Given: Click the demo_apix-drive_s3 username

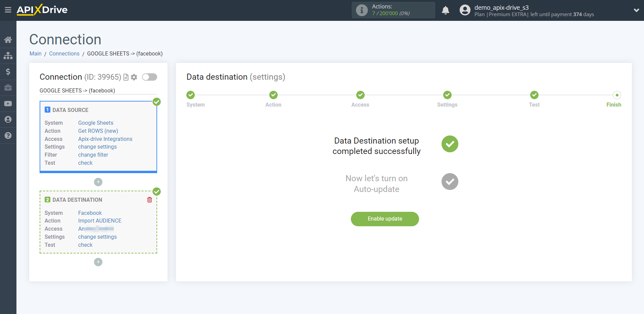Looking at the screenshot, I should pyautogui.click(x=501, y=7).
